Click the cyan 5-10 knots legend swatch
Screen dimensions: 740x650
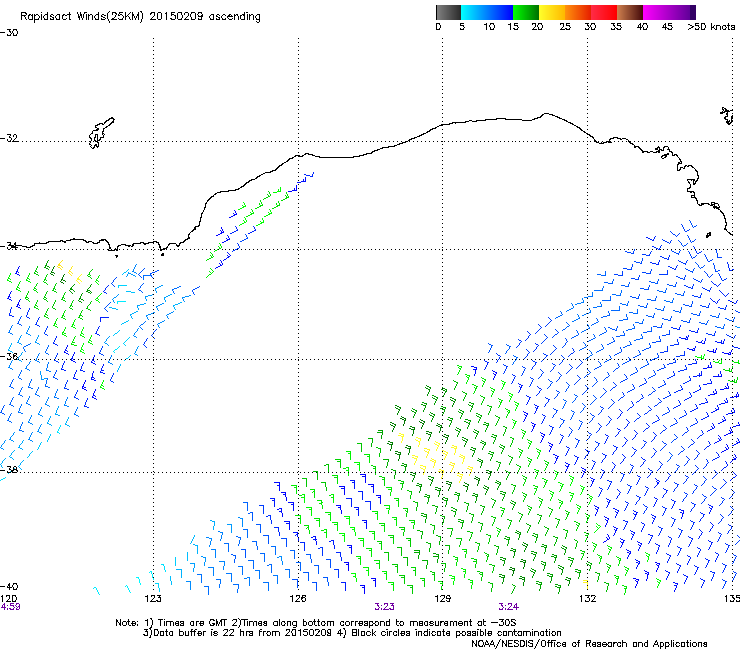[x=474, y=12]
